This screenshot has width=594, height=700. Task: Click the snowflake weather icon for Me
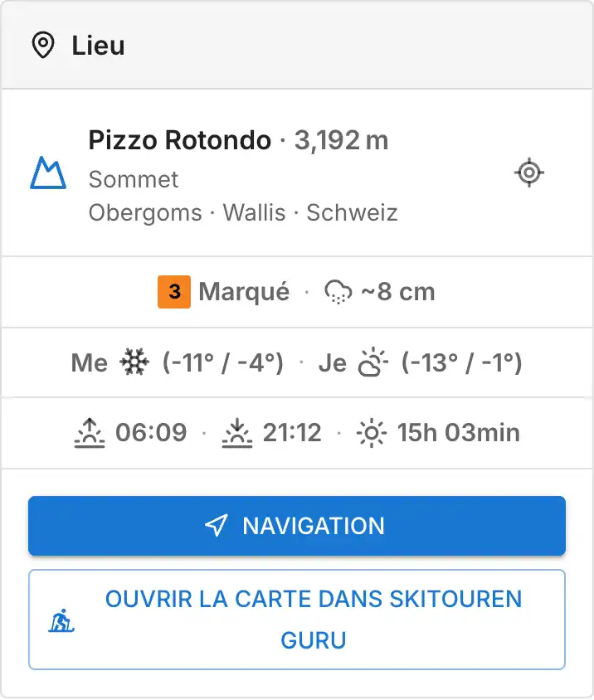(x=134, y=362)
